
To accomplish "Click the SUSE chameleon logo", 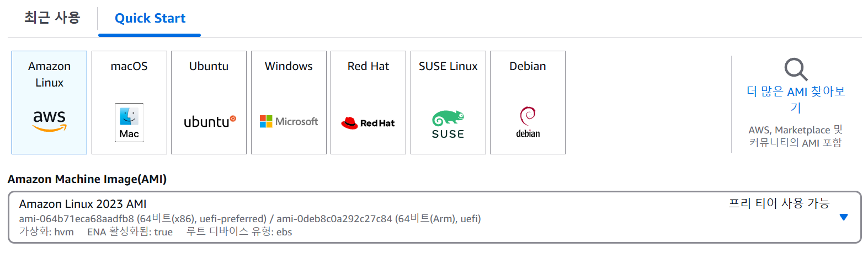I will point(448,125).
